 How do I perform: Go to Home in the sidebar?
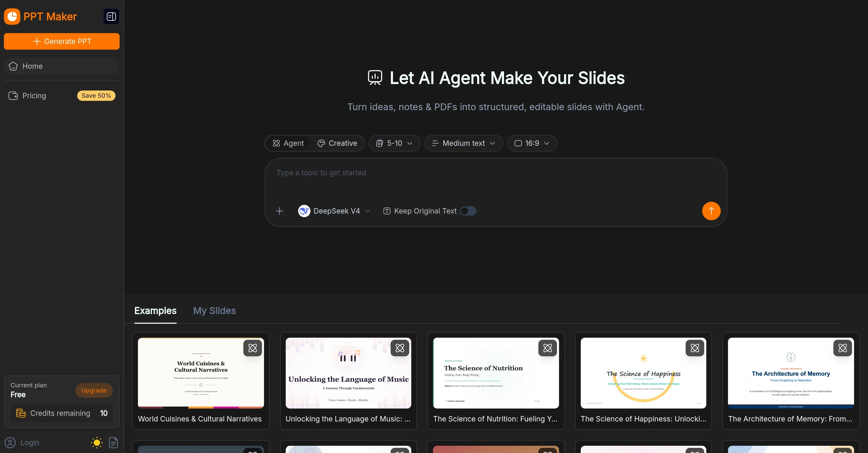(x=62, y=66)
